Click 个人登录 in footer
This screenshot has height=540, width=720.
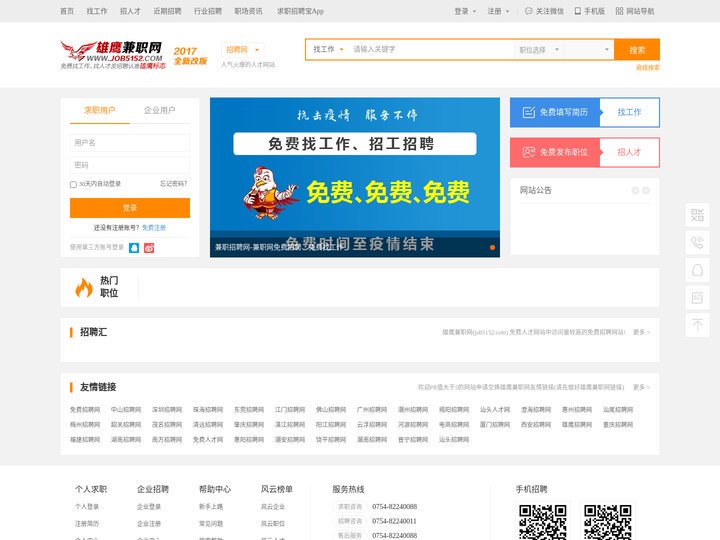pos(87,506)
